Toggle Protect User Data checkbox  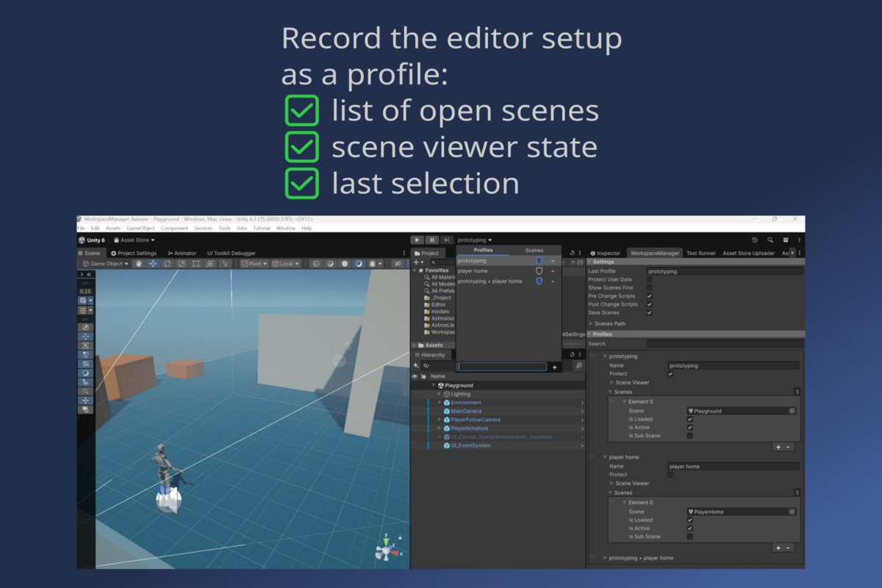(649, 279)
